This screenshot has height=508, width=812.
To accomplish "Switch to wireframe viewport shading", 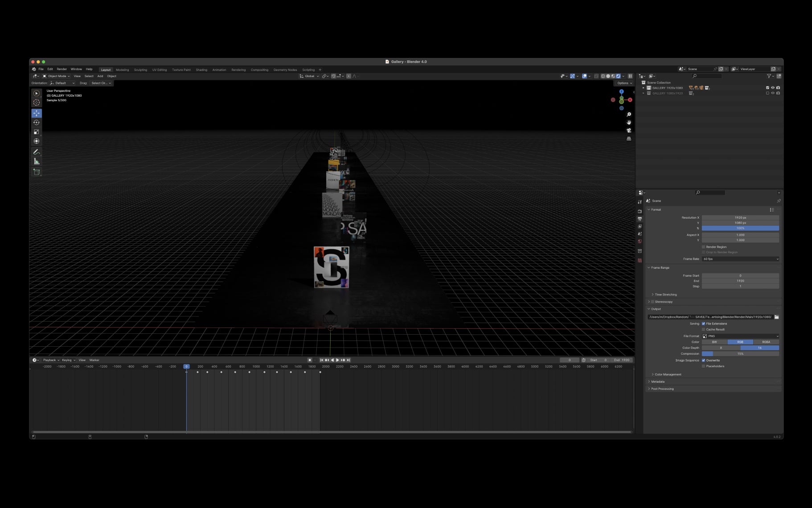I will pyautogui.click(x=603, y=76).
